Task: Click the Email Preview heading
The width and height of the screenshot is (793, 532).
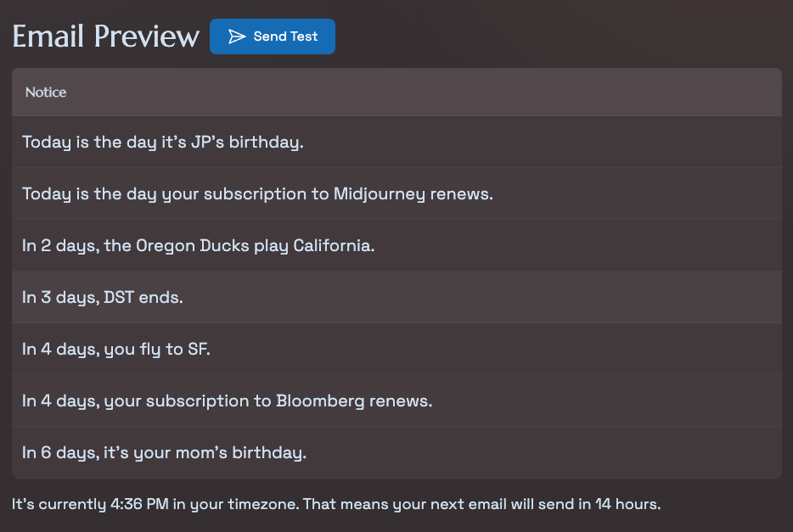Action: pyautogui.click(x=105, y=36)
